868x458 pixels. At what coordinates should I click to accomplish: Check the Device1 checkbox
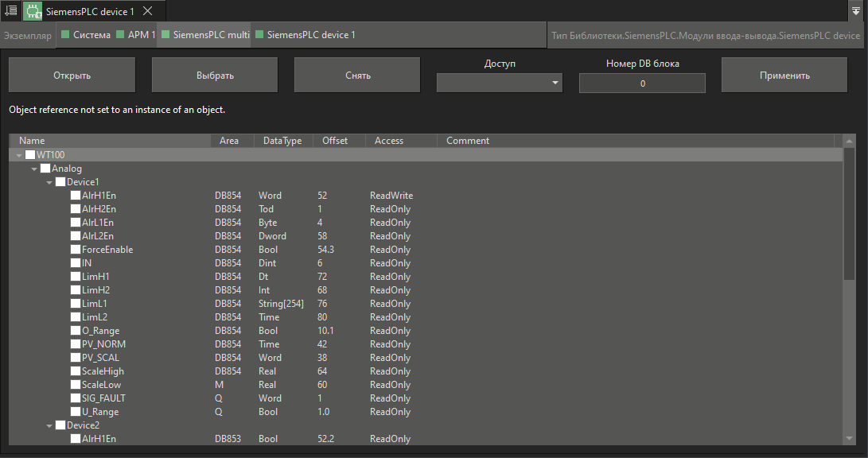point(60,182)
